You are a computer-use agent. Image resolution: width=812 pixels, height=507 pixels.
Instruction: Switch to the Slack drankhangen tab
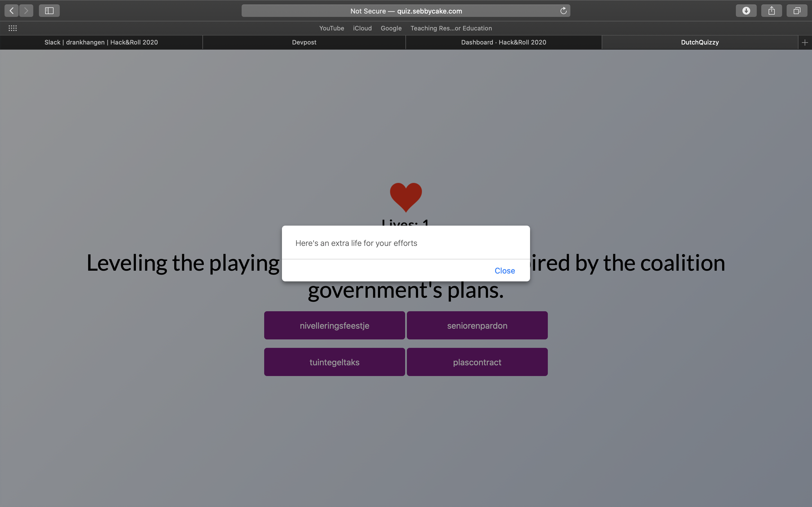[x=101, y=43]
